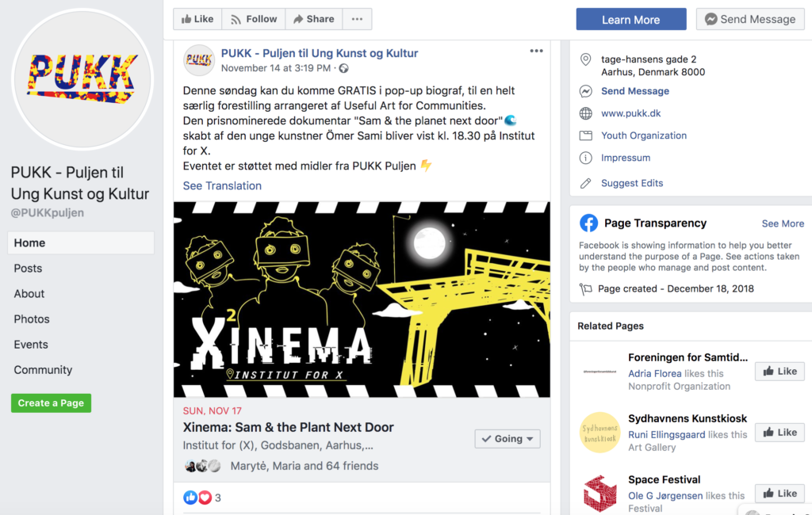
Task: Open the Impressum link
Action: click(x=626, y=158)
